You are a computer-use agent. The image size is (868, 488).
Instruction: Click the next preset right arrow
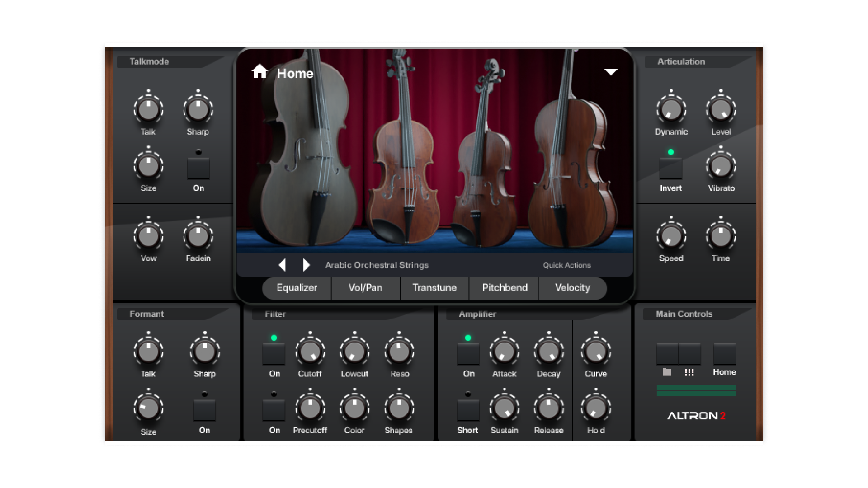click(x=307, y=265)
